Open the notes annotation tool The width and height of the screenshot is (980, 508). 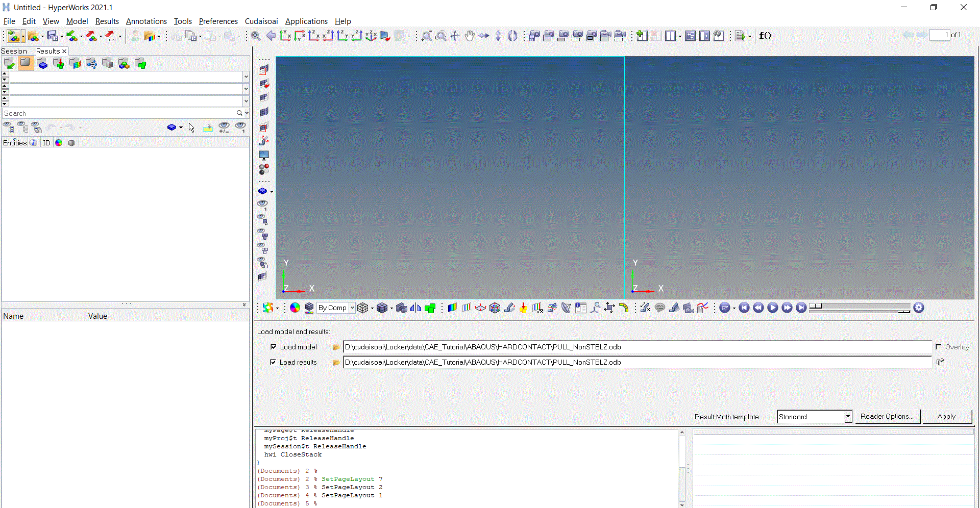click(659, 307)
